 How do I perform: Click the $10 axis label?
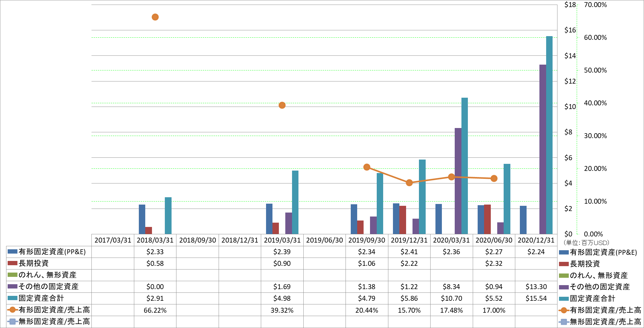570,107
